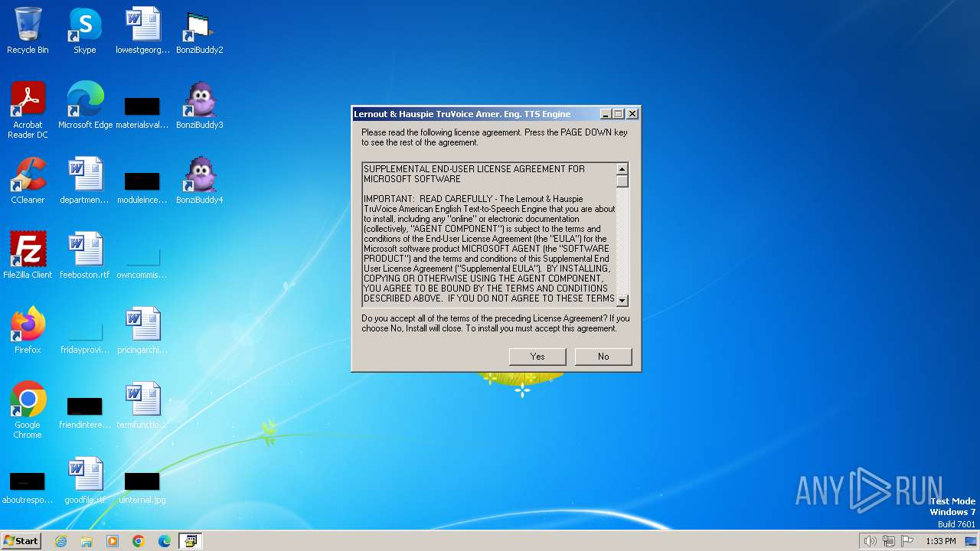This screenshot has width=980, height=551.
Task: Launch CCleaner from the desktop
Action: pyautogui.click(x=28, y=181)
